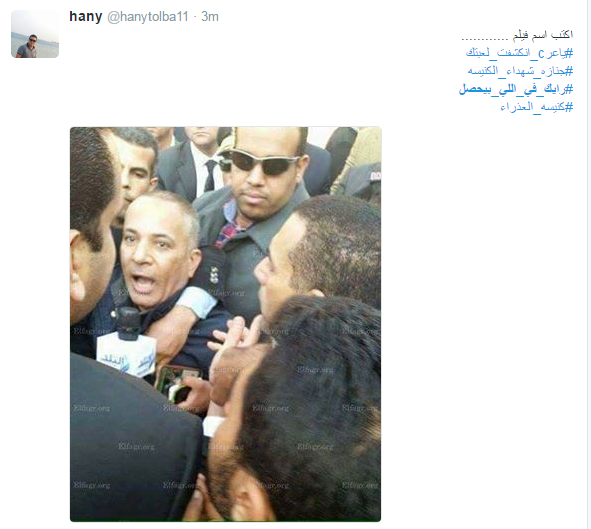Image resolution: width=591 pixels, height=529 pixels.
Task: Click the display name "hany"
Action: (x=86, y=17)
